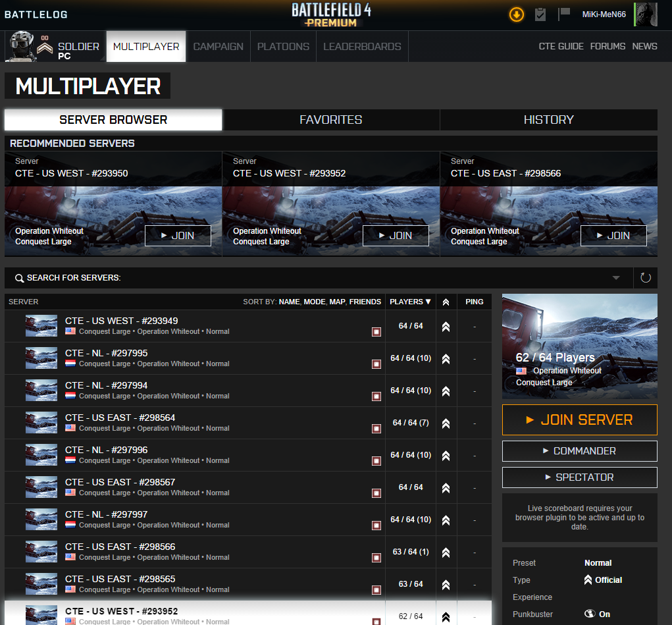Image resolution: width=672 pixels, height=625 pixels.
Task: Click US flag on #298564 row
Action: (x=70, y=428)
